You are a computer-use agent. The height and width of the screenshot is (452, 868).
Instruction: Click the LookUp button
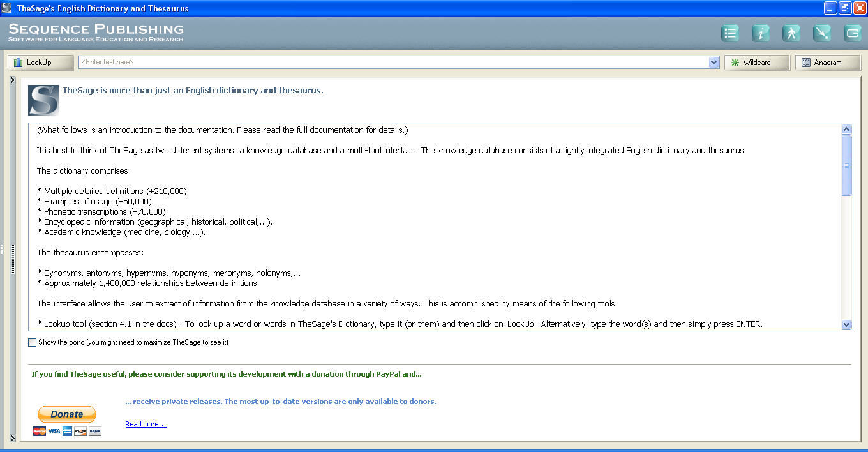(40, 63)
